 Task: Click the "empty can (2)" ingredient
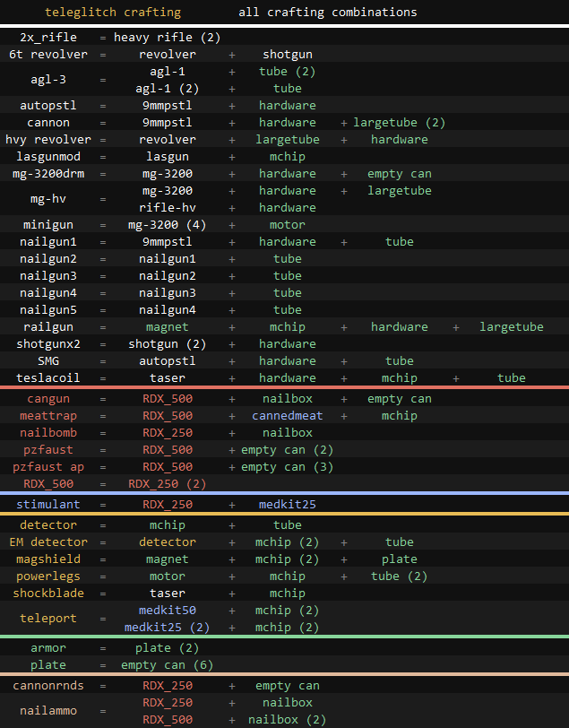pos(288,450)
